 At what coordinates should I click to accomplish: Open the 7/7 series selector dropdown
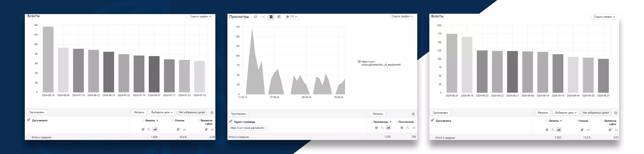292,17
